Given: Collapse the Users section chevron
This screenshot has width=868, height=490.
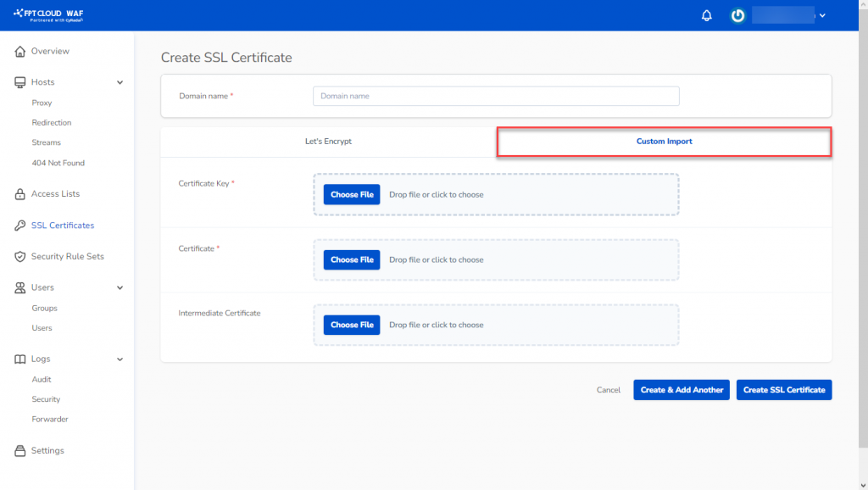Looking at the screenshot, I should point(120,288).
